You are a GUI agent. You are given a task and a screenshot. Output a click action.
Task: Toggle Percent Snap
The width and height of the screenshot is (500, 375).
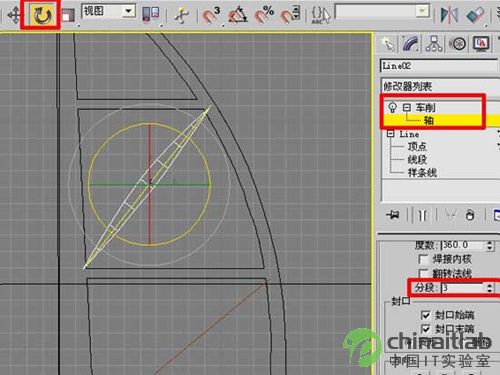[x=264, y=14]
